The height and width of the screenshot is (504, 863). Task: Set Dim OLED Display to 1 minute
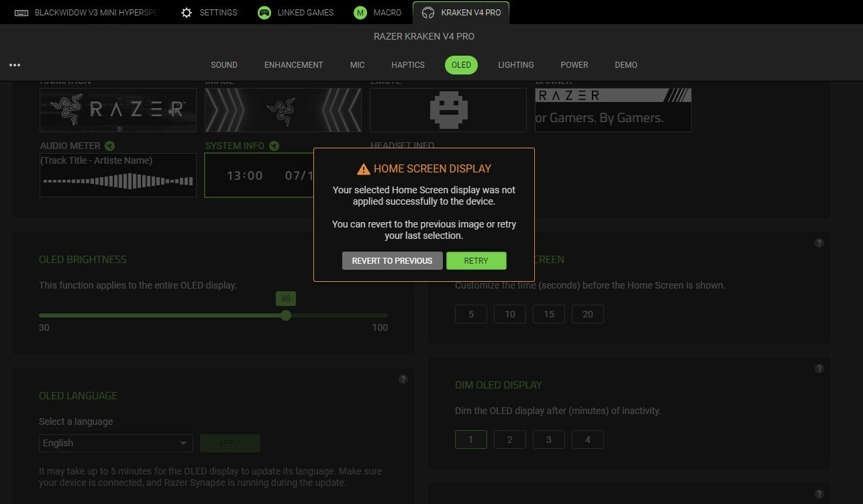[471, 440]
